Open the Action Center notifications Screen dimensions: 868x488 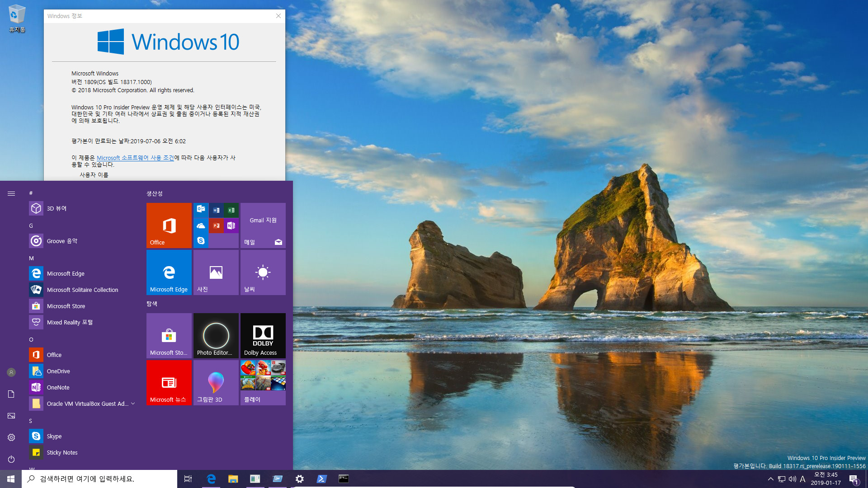[854, 479]
